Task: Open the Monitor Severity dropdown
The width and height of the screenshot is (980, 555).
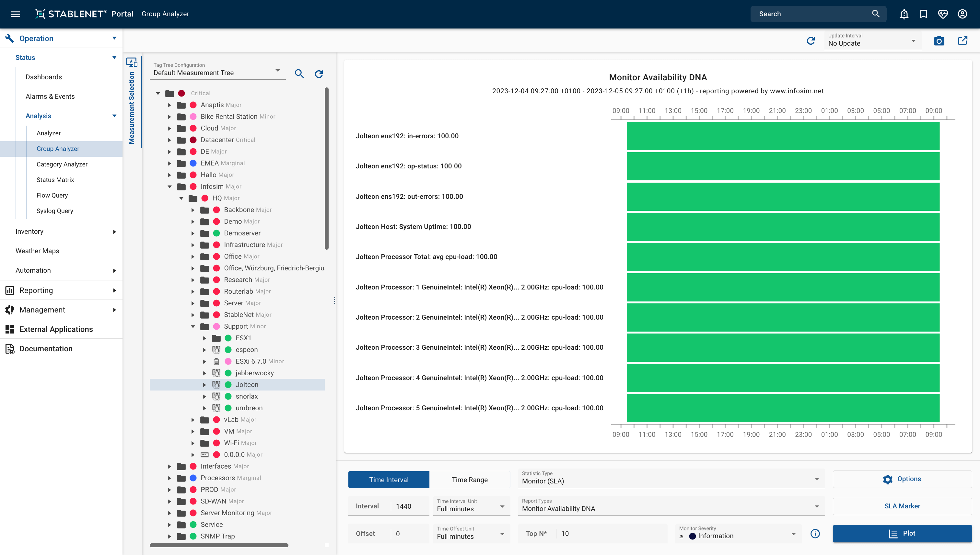Action: [738, 533]
